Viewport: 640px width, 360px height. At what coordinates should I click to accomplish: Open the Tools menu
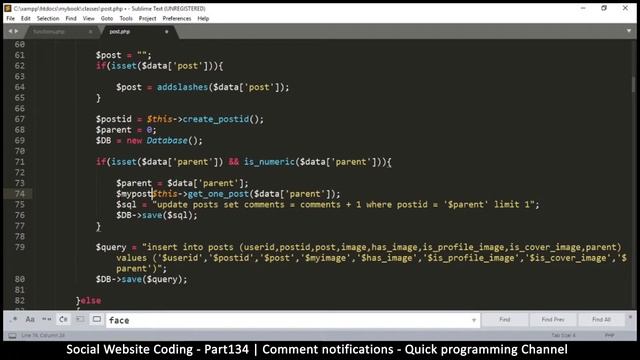click(x=126, y=18)
